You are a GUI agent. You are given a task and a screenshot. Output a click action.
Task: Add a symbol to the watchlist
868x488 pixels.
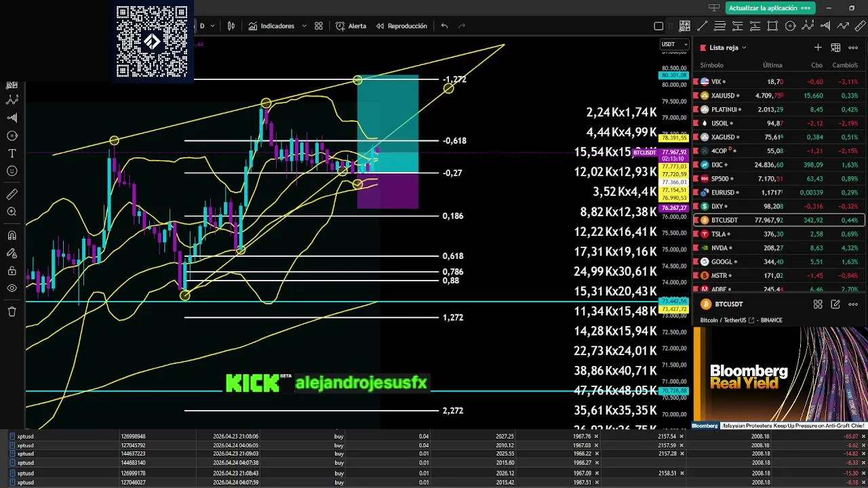click(x=818, y=47)
